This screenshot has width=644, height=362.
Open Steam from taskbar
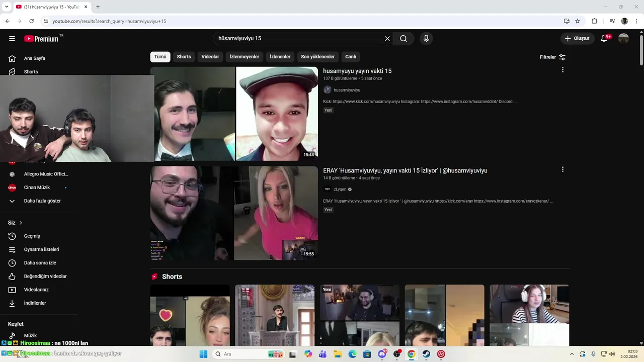(426, 354)
